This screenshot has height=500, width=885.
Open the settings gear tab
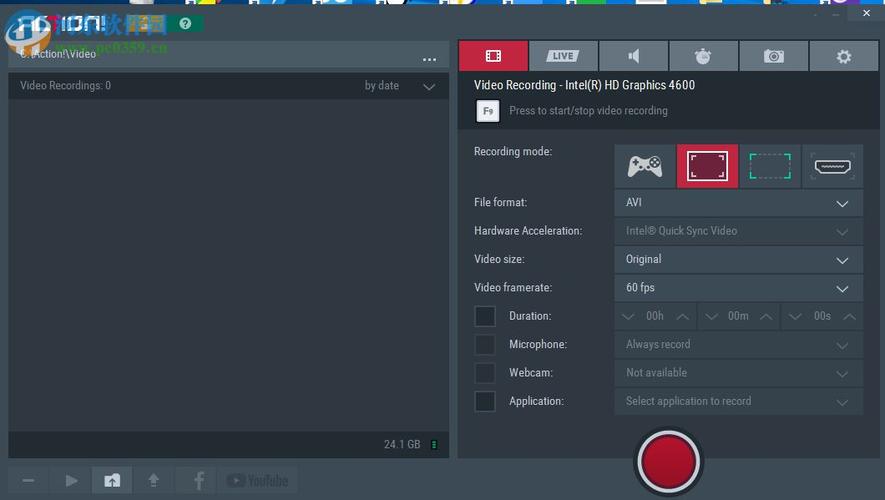tap(844, 56)
